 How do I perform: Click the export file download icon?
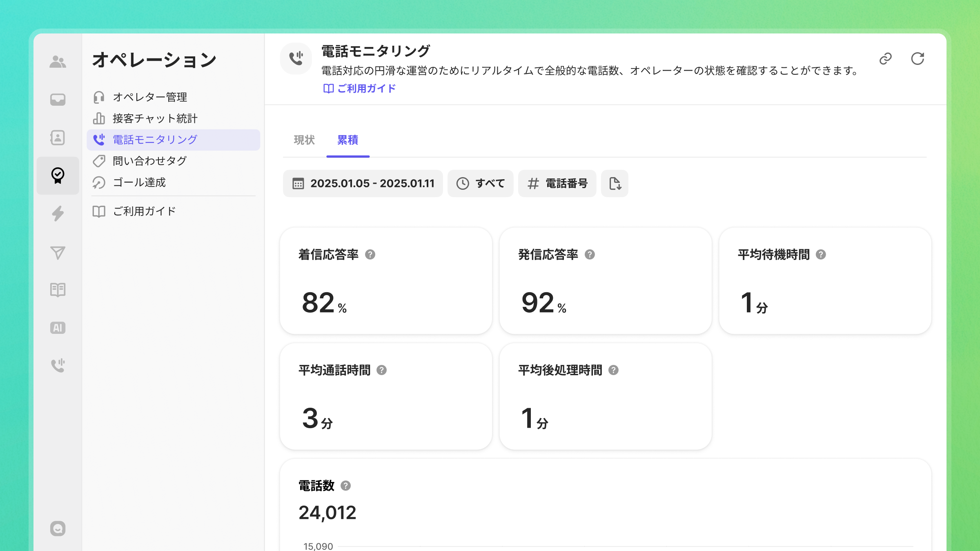pos(615,184)
